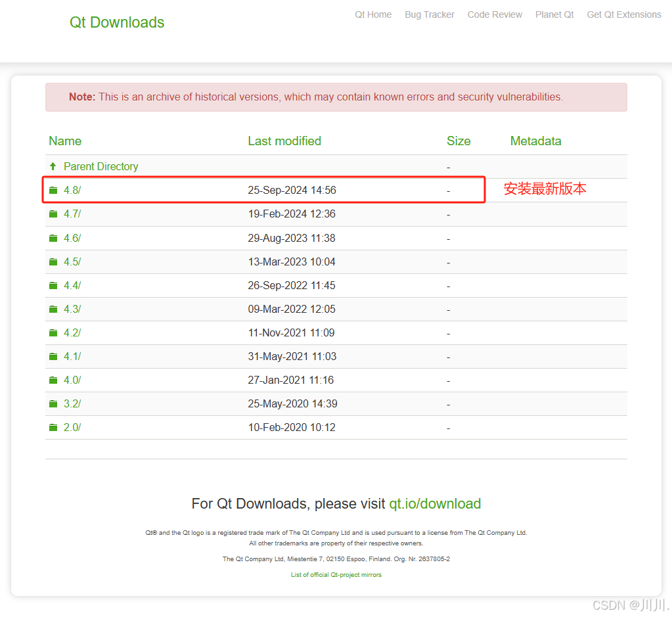
Task: Click date 25-Sep-2024 14:56
Action: click(292, 190)
